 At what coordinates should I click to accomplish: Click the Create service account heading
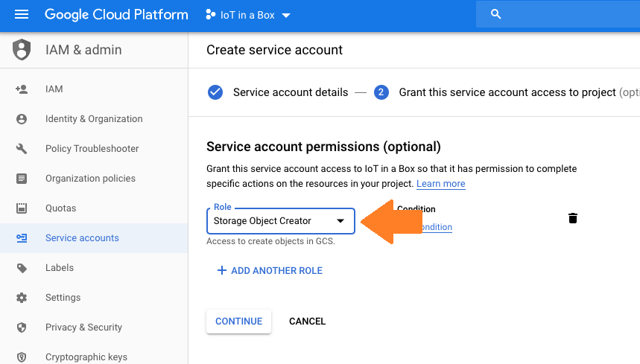pos(274,50)
